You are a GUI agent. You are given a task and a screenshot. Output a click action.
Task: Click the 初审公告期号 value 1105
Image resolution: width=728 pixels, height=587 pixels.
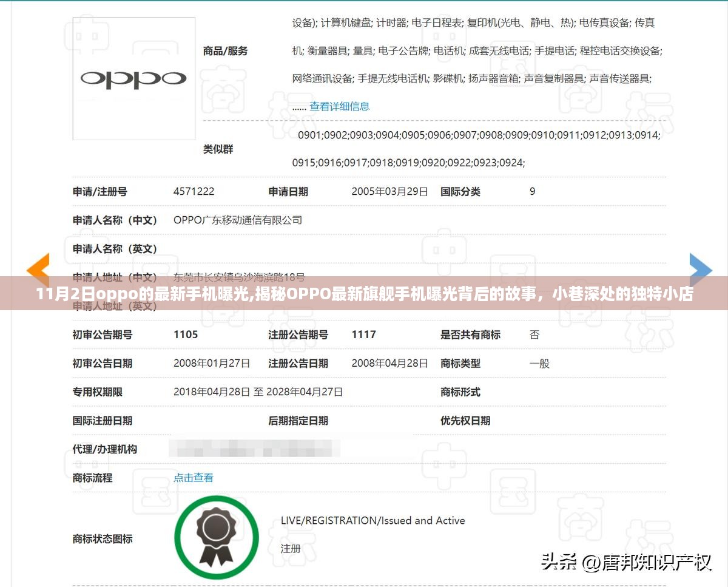[186, 334]
